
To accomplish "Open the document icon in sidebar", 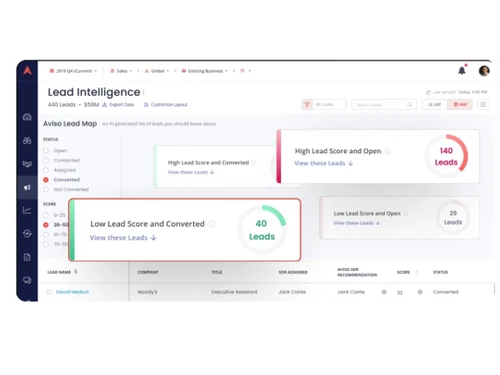I will click(27, 257).
